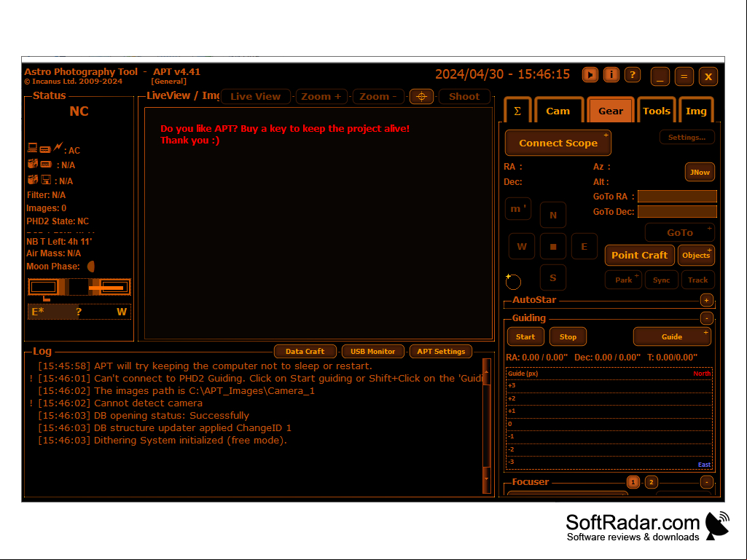The width and height of the screenshot is (747, 560).
Task: Click the Shoot button
Action: tap(464, 97)
